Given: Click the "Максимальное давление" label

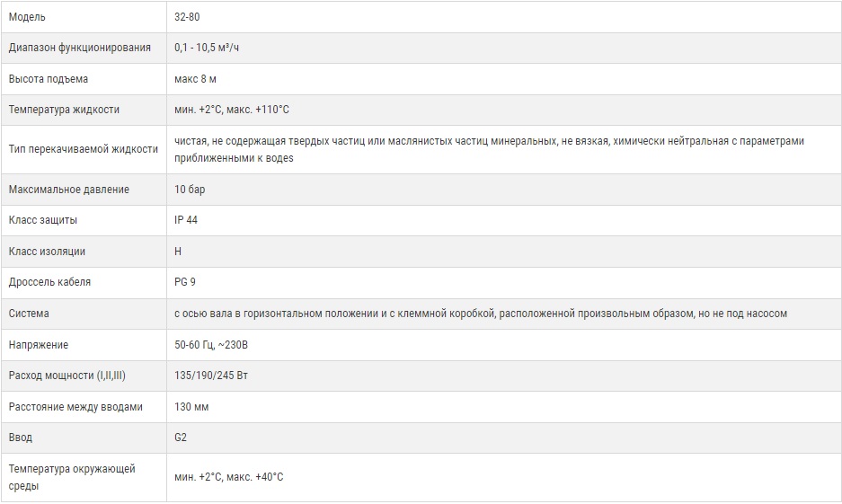Looking at the screenshot, I should (68, 190).
